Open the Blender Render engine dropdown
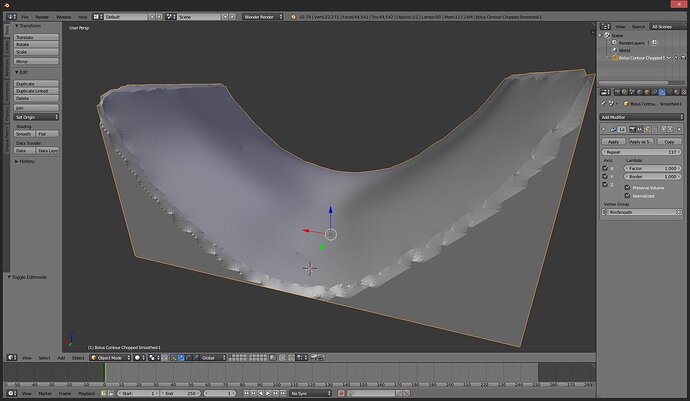Viewport: 690px width, 401px height. [x=263, y=17]
